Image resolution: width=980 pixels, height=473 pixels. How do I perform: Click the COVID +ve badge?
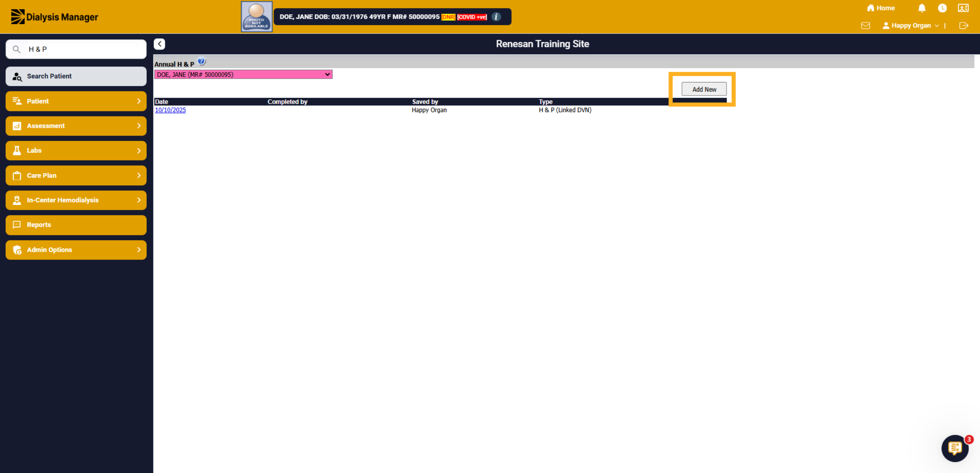click(472, 17)
